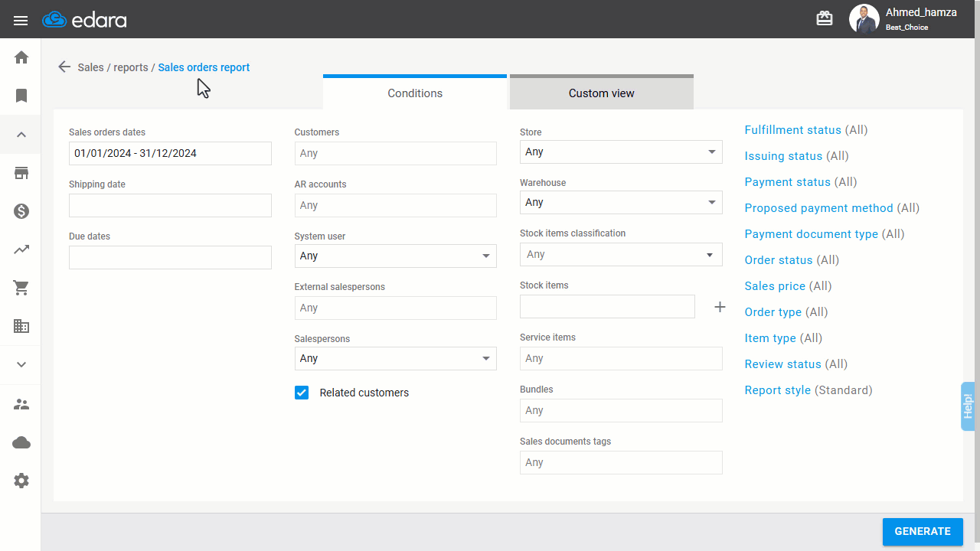The image size is (980, 551).
Task: Click the Sales documents tags field
Action: coord(621,462)
